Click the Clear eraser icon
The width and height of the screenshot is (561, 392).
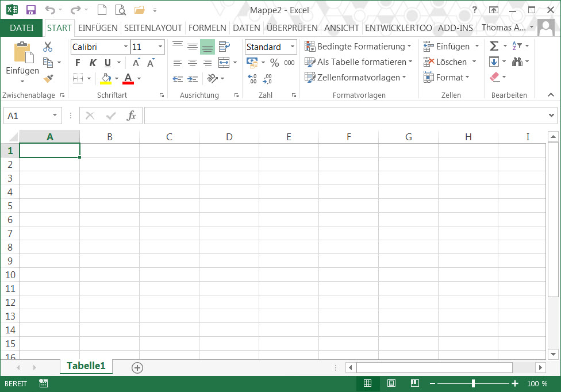click(494, 76)
